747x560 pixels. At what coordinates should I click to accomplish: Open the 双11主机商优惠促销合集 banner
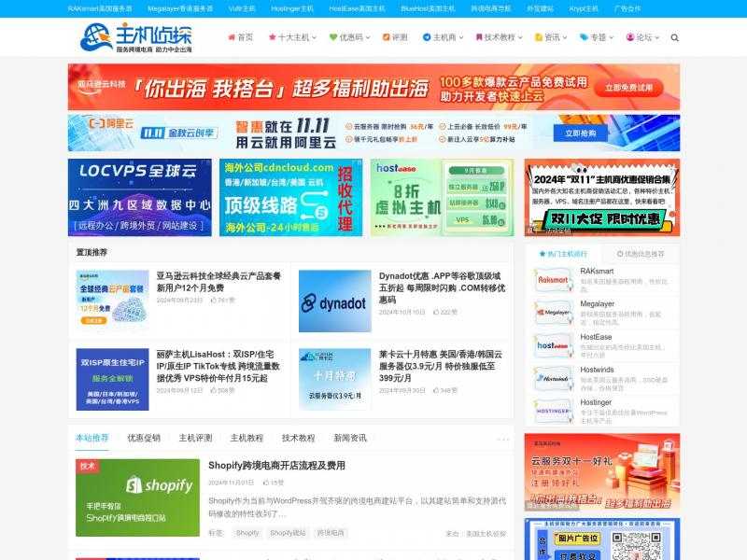[x=601, y=197]
